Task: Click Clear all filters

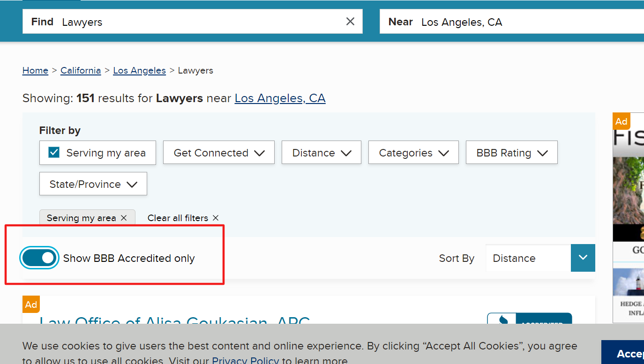Action: point(183,218)
